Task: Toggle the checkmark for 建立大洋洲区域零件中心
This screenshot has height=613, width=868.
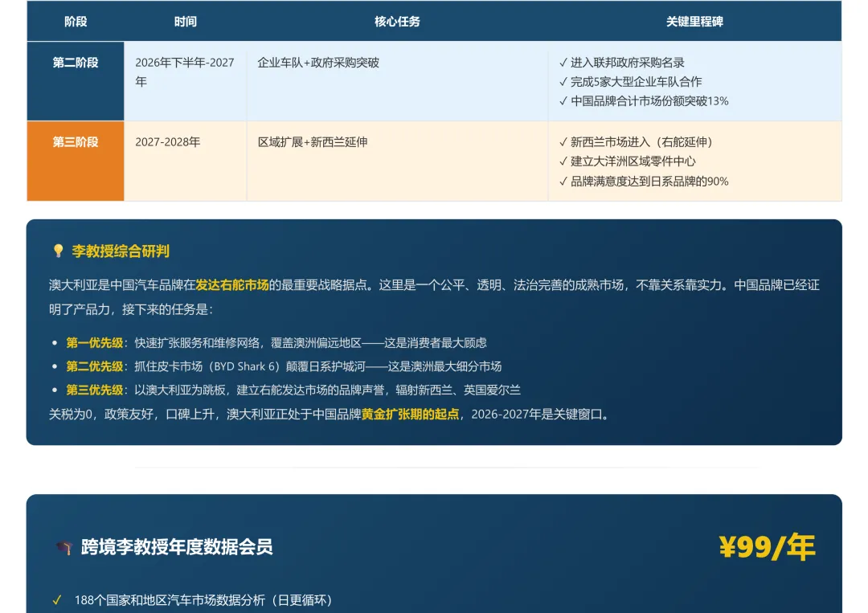Action: (561, 161)
